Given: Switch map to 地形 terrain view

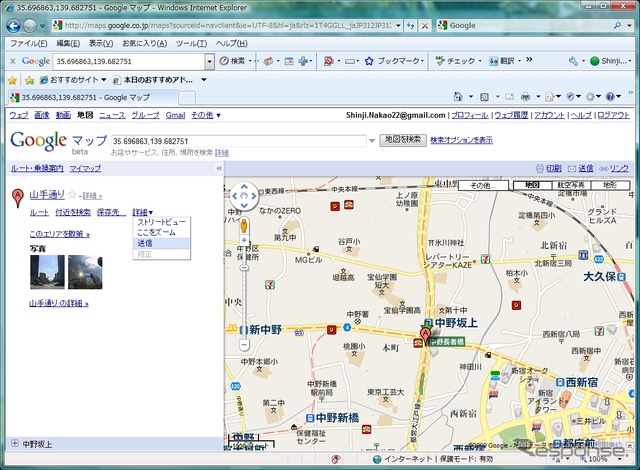Looking at the screenshot, I should [x=610, y=185].
